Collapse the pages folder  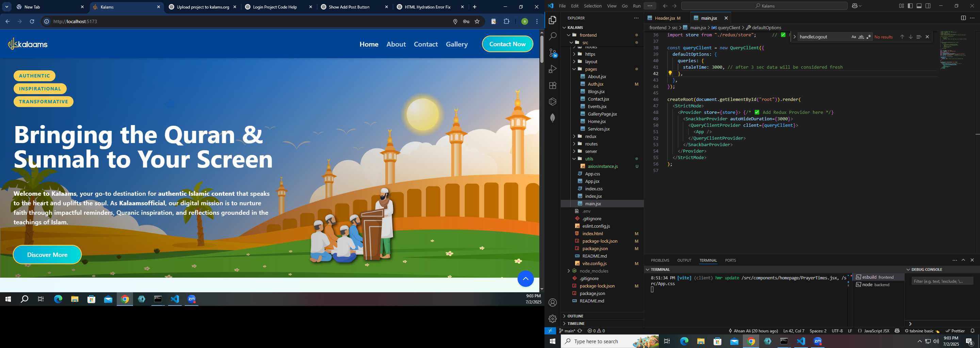point(574,69)
